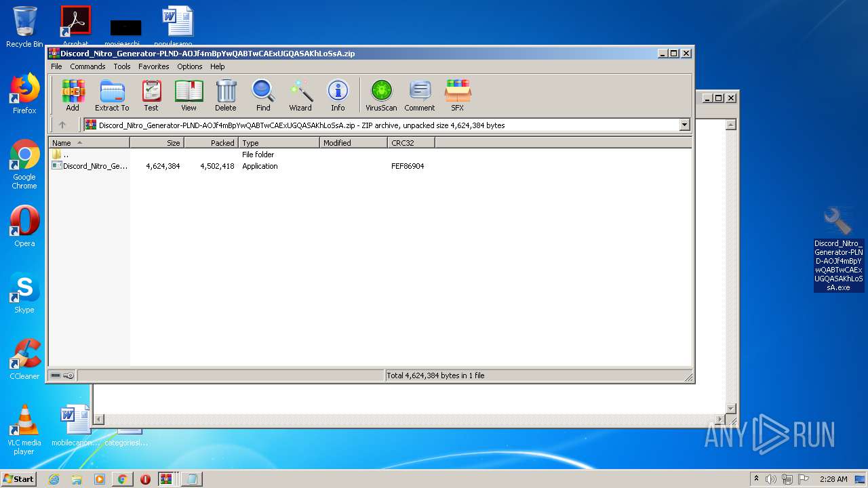Click scroll-down arrow in background window
Image resolution: width=868 pixels, height=488 pixels.
click(x=730, y=408)
